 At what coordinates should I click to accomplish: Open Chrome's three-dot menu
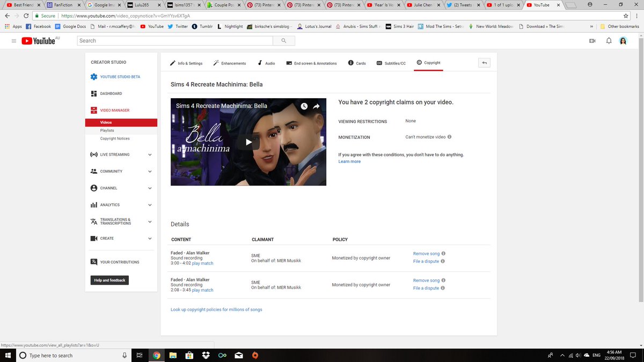click(x=636, y=16)
